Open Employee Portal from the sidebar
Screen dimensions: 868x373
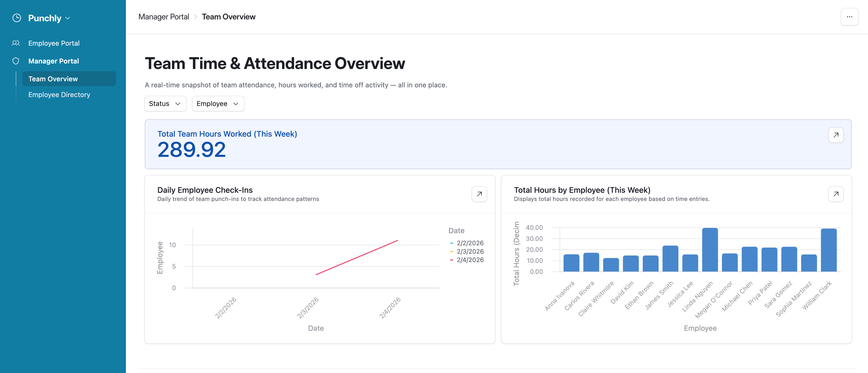coord(54,43)
